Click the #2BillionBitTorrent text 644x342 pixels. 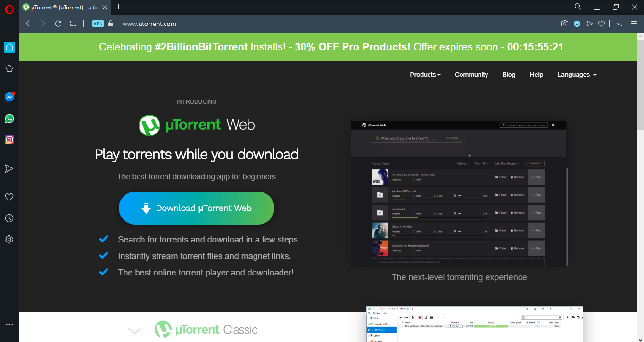201,47
